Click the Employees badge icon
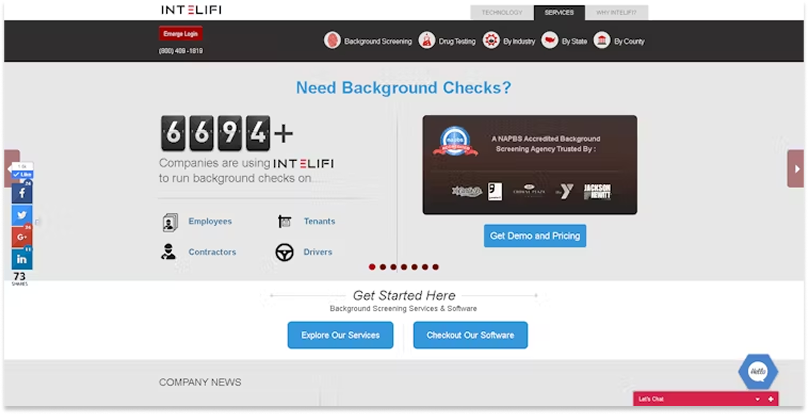 pyautogui.click(x=170, y=222)
